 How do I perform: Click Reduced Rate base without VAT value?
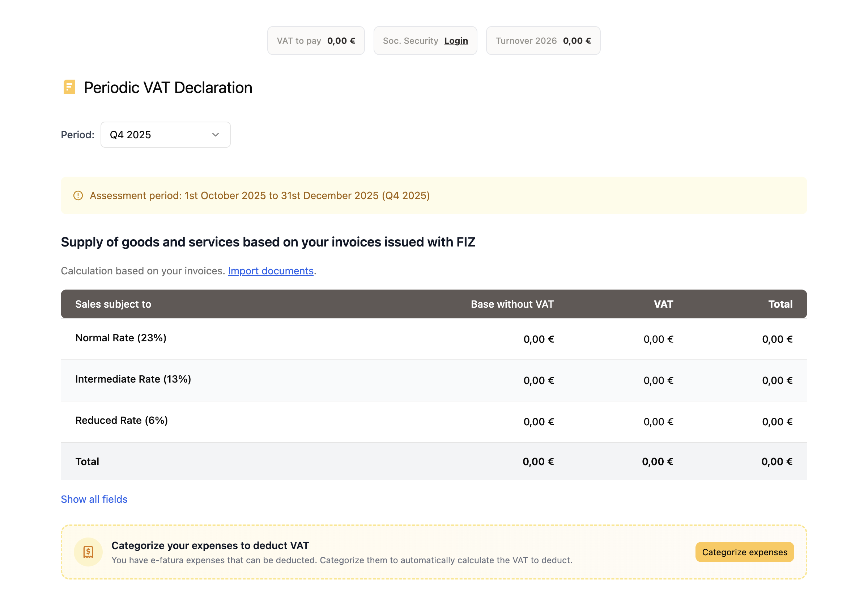[539, 422]
